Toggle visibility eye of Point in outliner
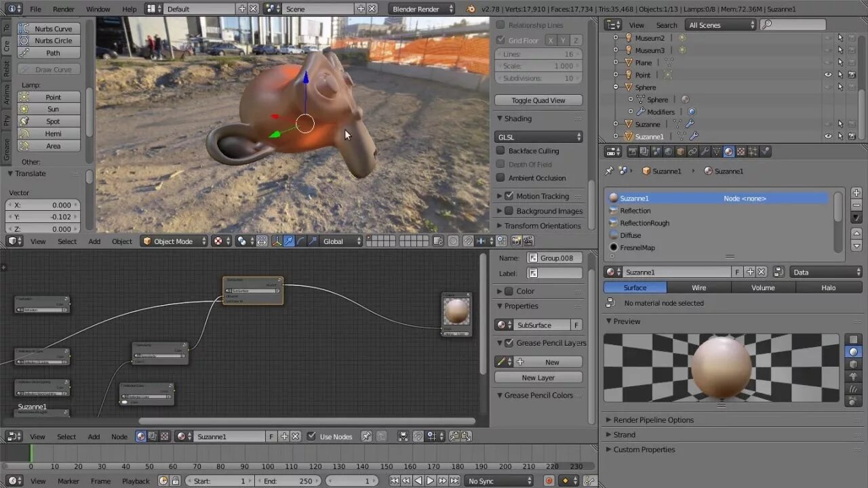 click(828, 75)
